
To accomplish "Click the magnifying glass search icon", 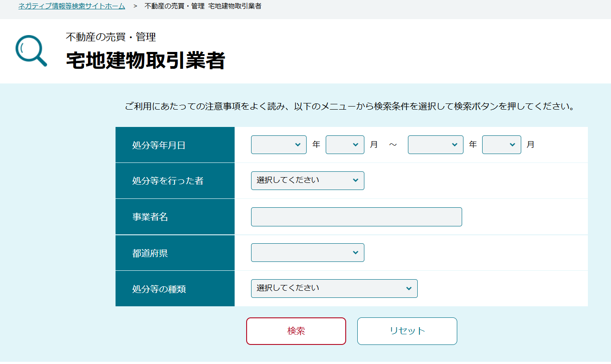I will pos(31,51).
